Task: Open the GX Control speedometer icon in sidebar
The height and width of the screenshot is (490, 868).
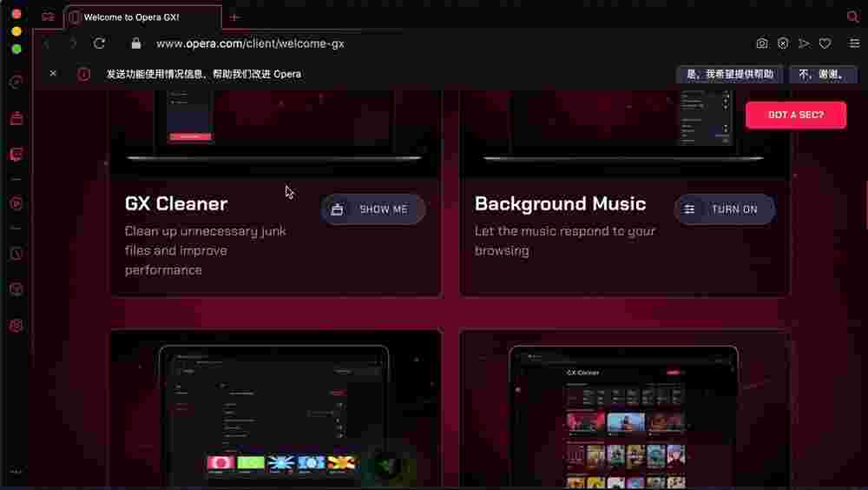Action: click(16, 82)
